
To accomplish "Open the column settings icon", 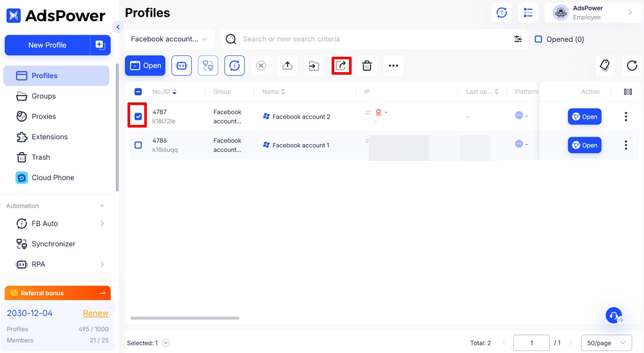I will (x=628, y=91).
